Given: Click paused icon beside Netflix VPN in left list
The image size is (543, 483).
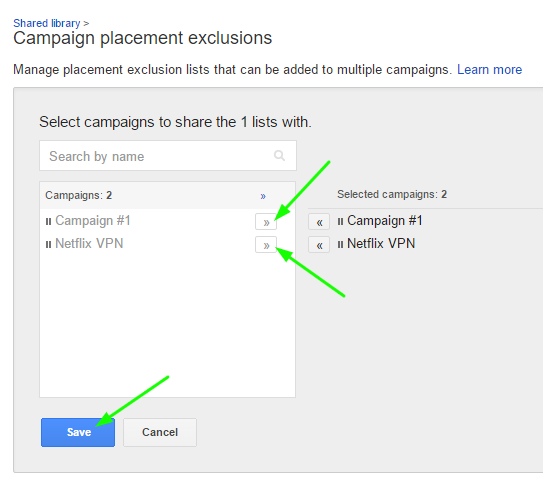Looking at the screenshot, I should (48, 244).
